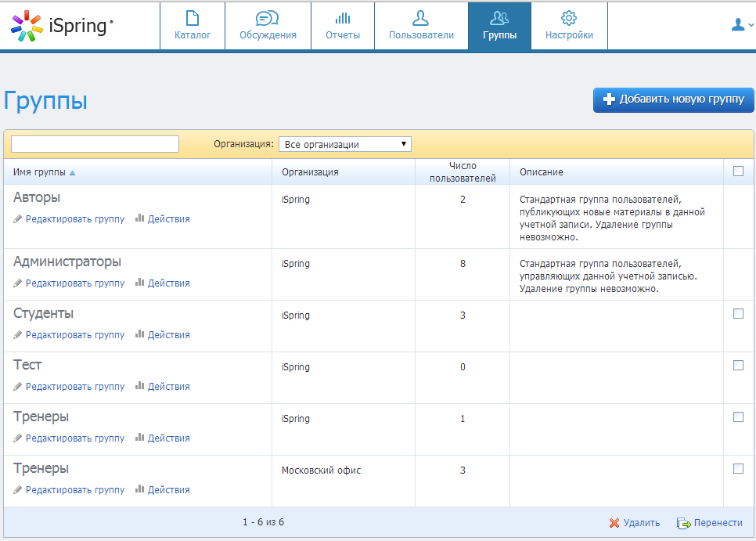Check the Тест group checkbox

[x=738, y=365]
